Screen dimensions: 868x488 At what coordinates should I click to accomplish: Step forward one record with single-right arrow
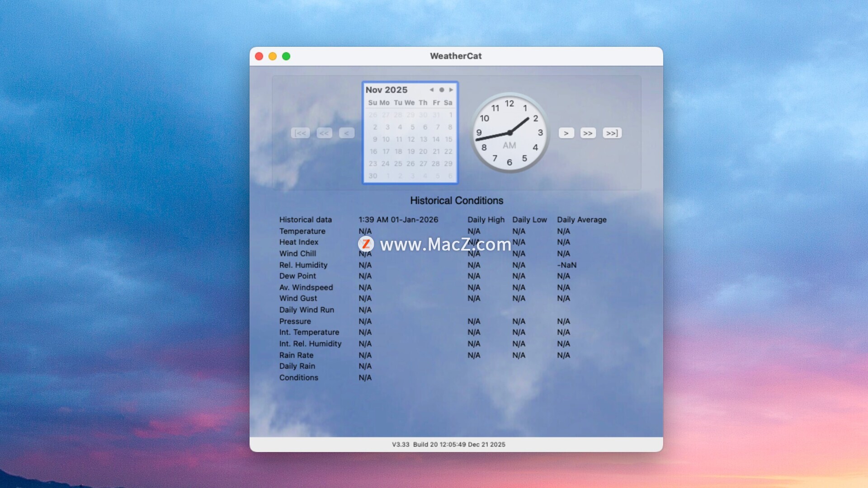tap(566, 133)
